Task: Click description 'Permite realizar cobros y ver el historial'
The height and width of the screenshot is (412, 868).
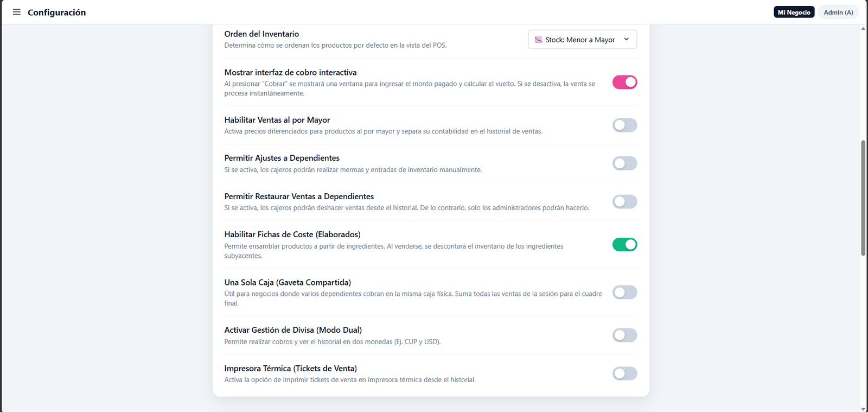Action: [332, 342]
